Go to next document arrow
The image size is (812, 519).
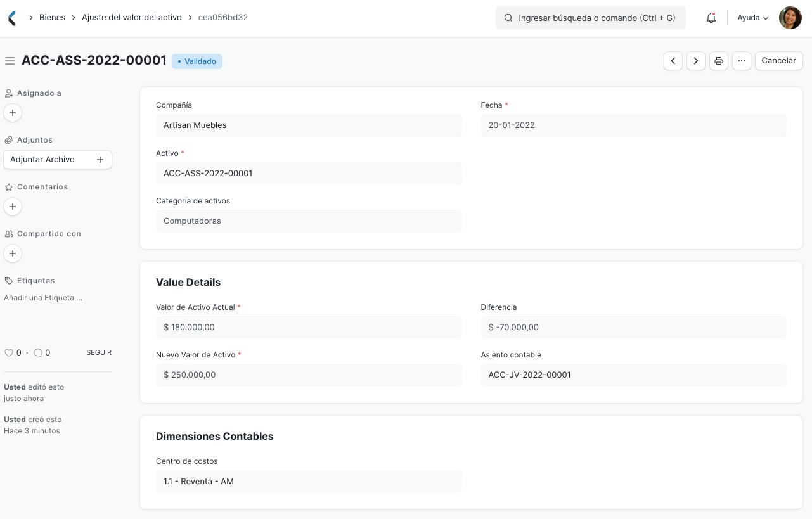pos(696,61)
